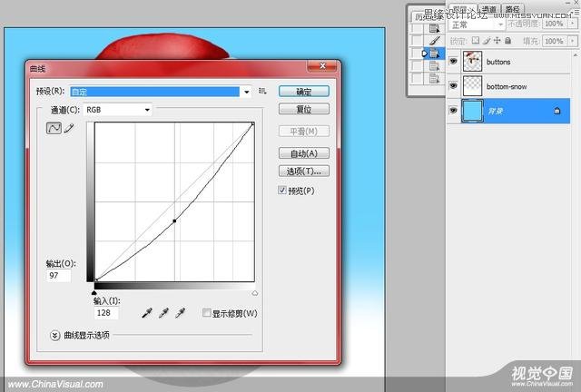Select bottom-snow layer thumbnail
This screenshot has height=392, width=581.
click(x=472, y=86)
